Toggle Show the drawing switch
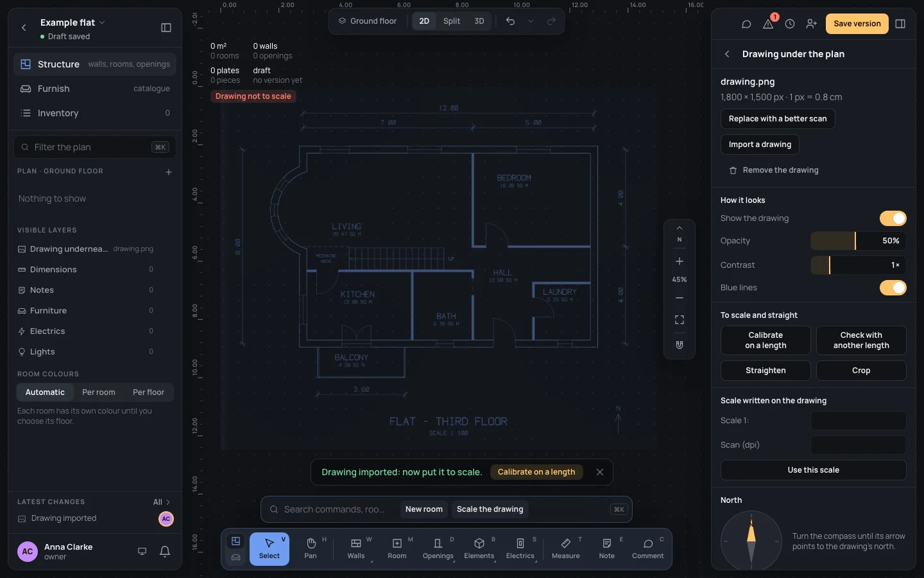The image size is (924, 578). point(893,218)
